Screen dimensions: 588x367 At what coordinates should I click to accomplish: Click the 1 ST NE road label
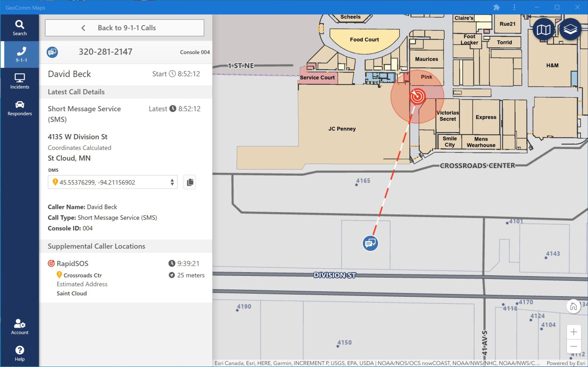pyautogui.click(x=241, y=65)
